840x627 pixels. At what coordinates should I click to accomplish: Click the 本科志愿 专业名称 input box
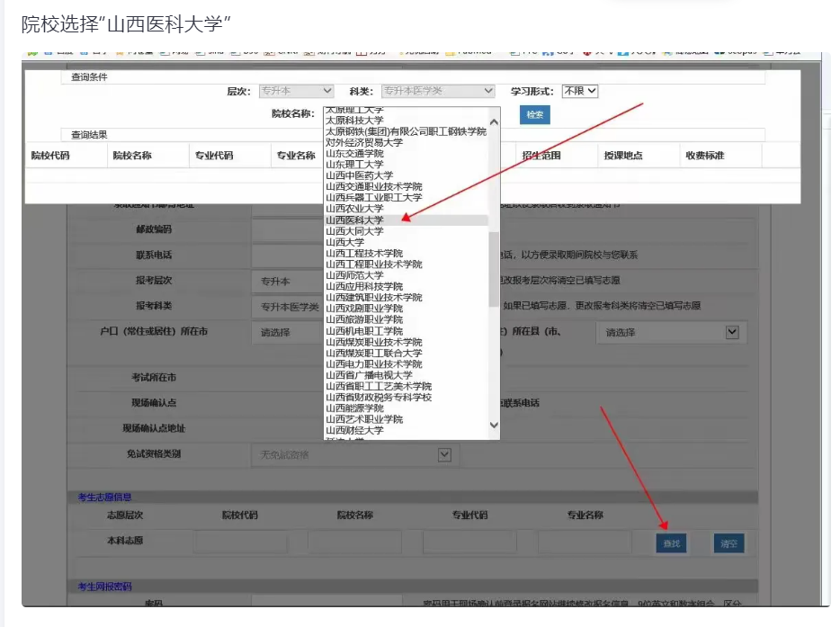585,542
